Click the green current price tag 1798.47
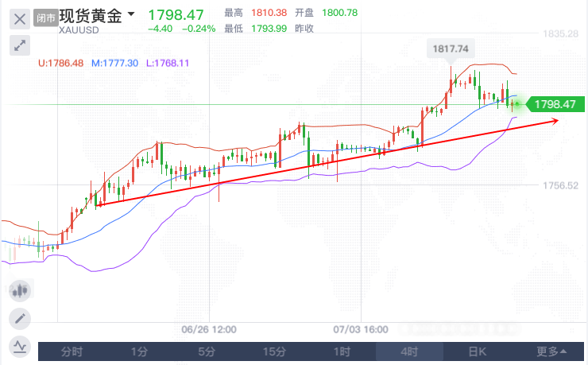The width and height of the screenshot is (588, 365). [x=554, y=104]
